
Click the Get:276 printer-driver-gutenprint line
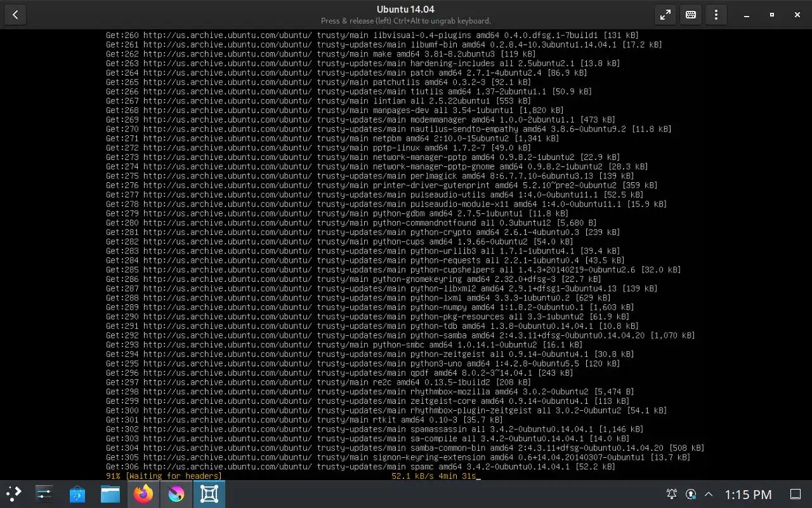pos(382,185)
